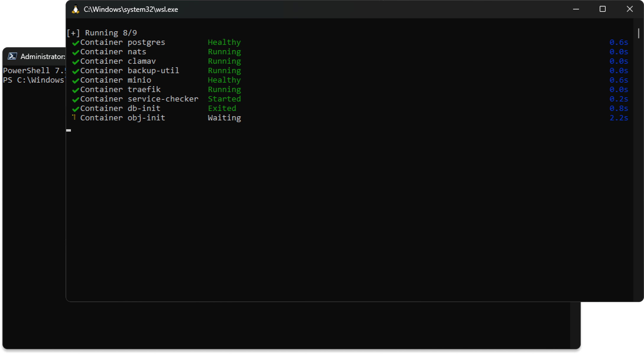
Task: Click the Exited status of db-init
Action: (x=222, y=108)
